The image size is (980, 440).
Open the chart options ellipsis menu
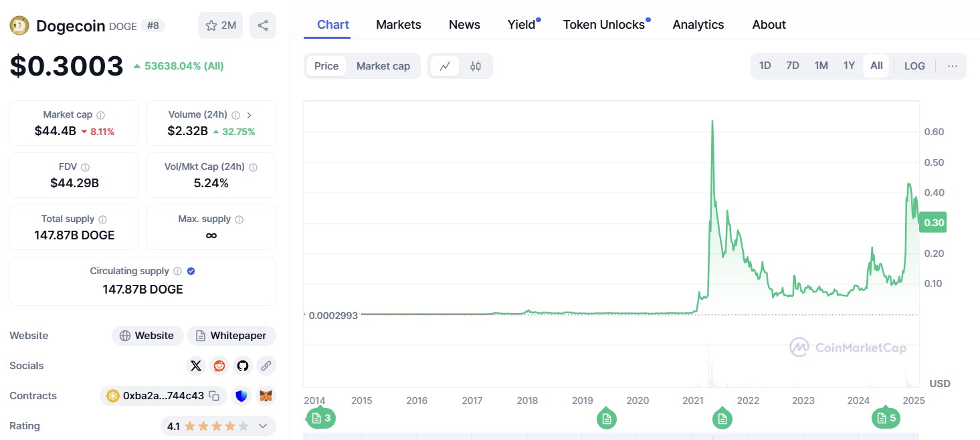[953, 66]
